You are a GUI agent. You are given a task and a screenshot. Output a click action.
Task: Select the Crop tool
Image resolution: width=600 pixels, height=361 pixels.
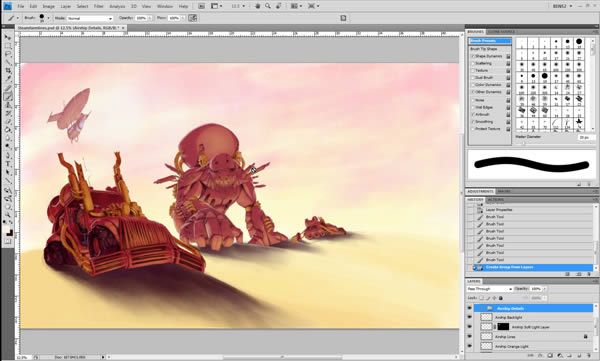click(8, 71)
